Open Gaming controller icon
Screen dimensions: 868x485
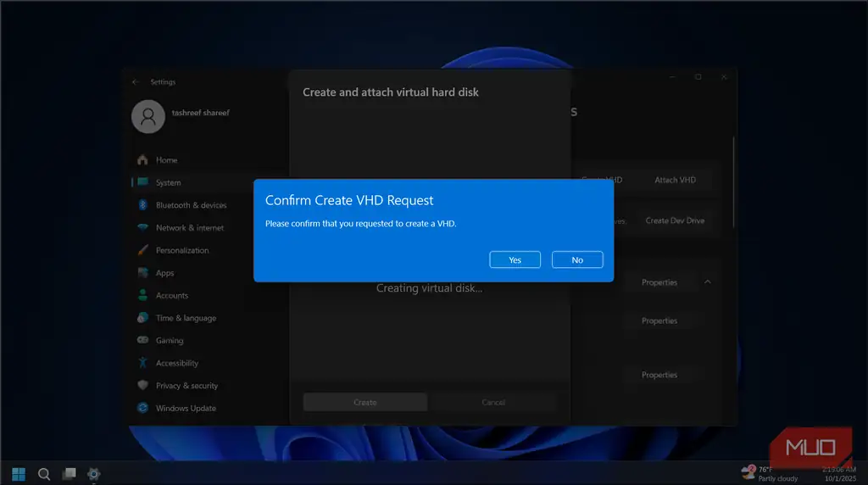142,340
